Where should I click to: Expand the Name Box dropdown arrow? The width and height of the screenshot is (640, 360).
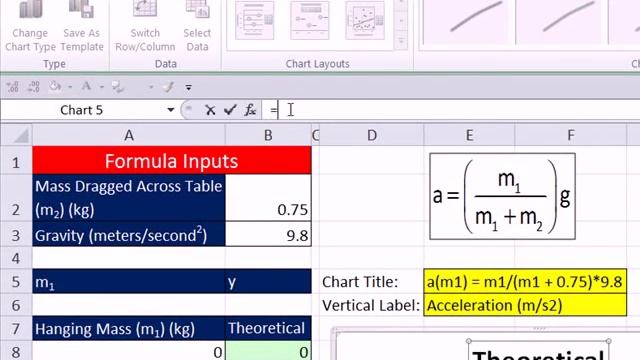171,110
